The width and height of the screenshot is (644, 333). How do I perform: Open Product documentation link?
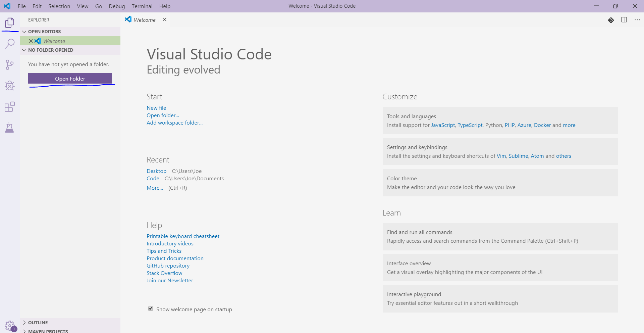click(x=175, y=258)
